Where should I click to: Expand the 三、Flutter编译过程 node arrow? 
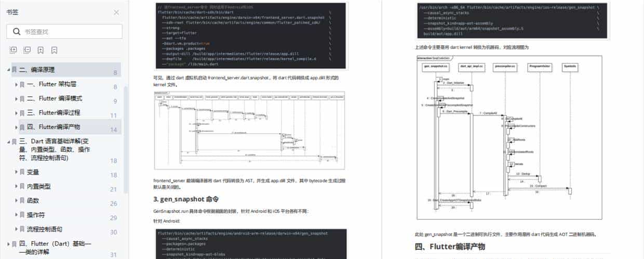(x=16, y=113)
